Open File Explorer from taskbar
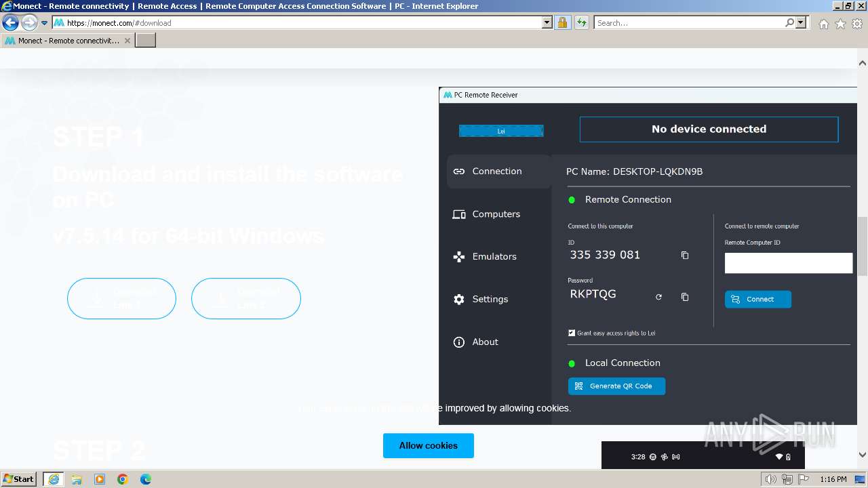Image resolution: width=868 pixels, height=488 pixels. point(77,479)
